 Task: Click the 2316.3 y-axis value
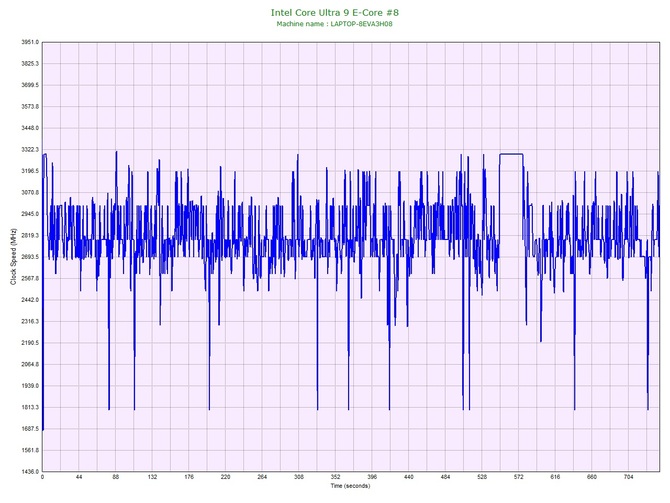click(30, 321)
